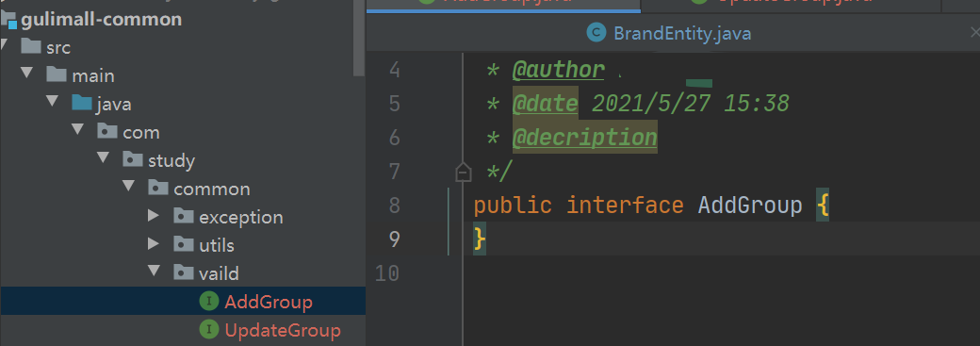The image size is (980, 346).
Task: Select the UpdateGroup interface icon in tree
Action: 208,329
